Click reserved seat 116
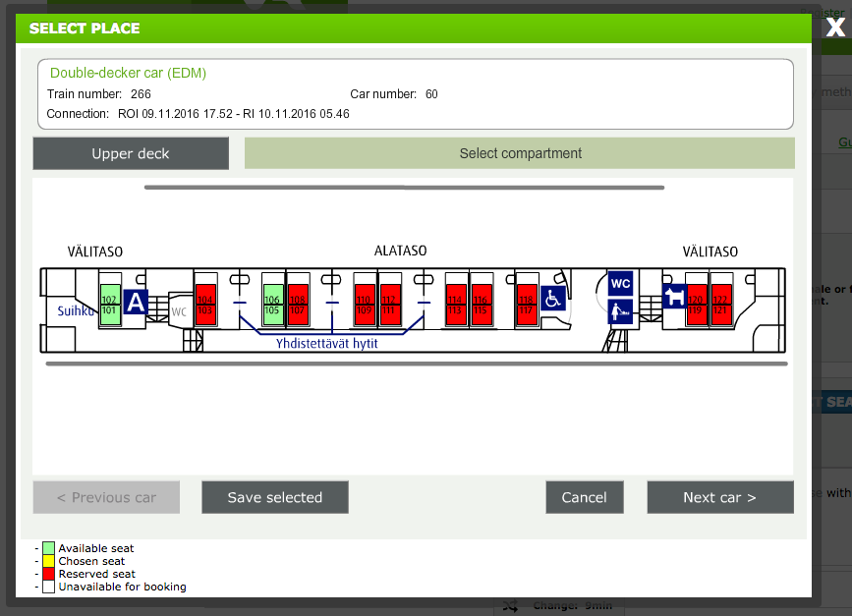 (482, 295)
